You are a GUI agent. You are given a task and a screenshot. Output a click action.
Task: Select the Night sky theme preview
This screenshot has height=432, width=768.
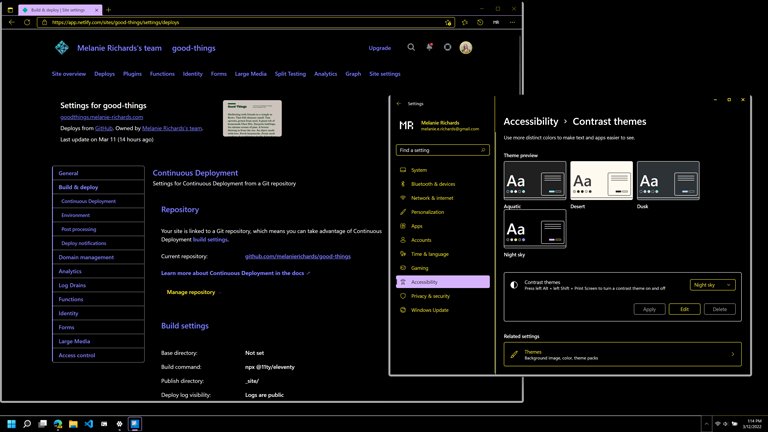pos(535,229)
